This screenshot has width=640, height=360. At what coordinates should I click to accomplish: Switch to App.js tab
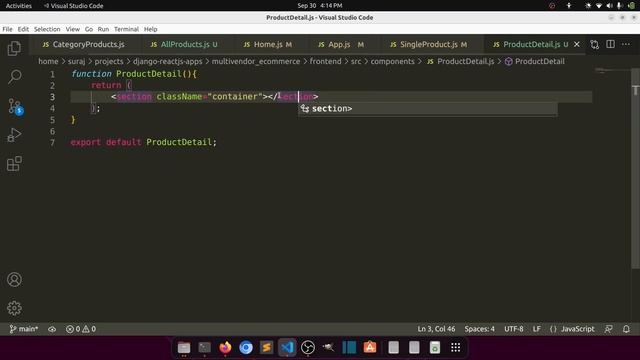pos(341,44)
